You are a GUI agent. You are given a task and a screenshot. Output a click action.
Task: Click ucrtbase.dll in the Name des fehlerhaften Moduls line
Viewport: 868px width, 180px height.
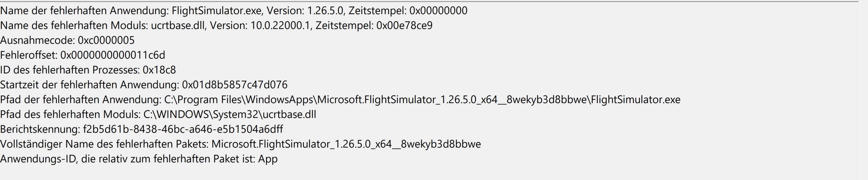pyautogui.click(x=178, y=26)
